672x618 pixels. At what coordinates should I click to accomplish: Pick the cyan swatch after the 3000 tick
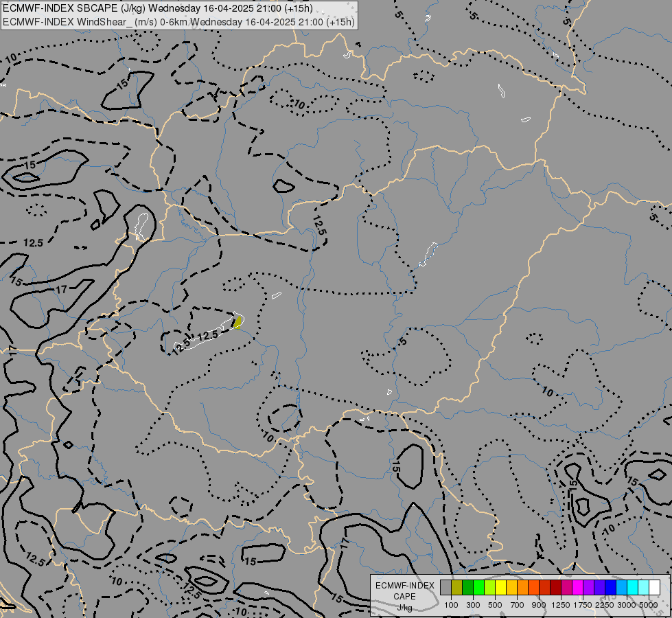coord(632,587)
